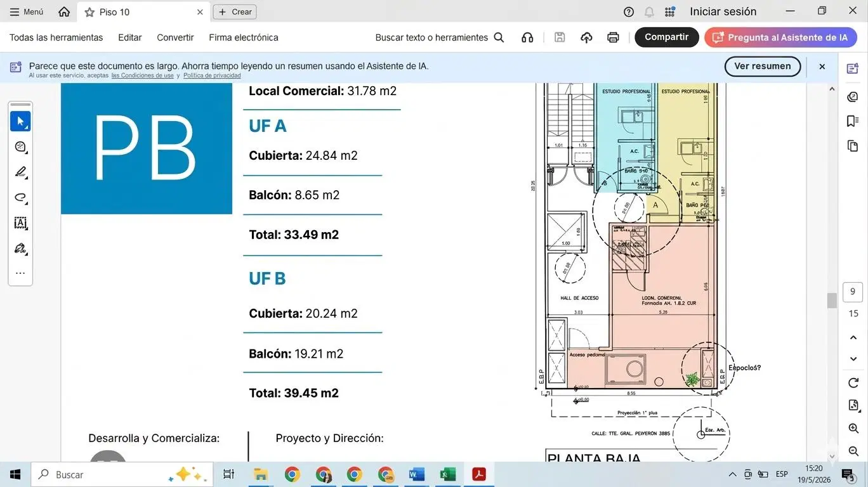Click the headphones read aloud icon
Screen dimensions: 868x487
(x=527, y=37)
